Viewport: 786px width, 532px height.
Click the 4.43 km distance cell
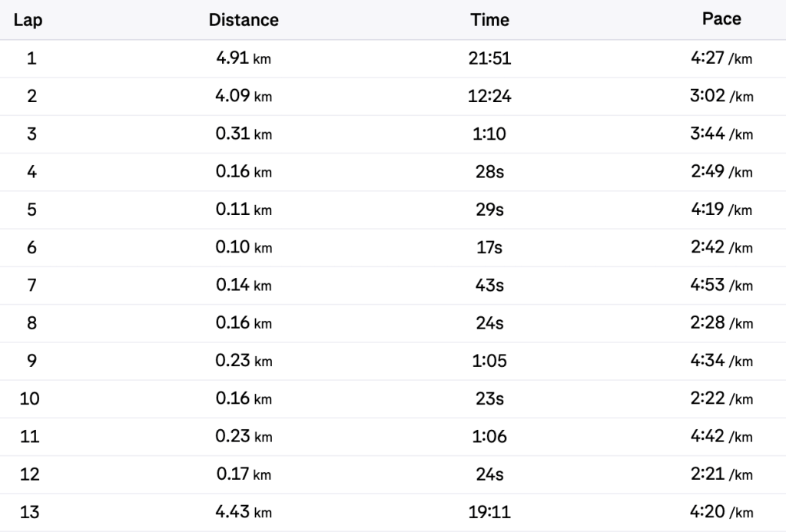click(x=244, y=512)
